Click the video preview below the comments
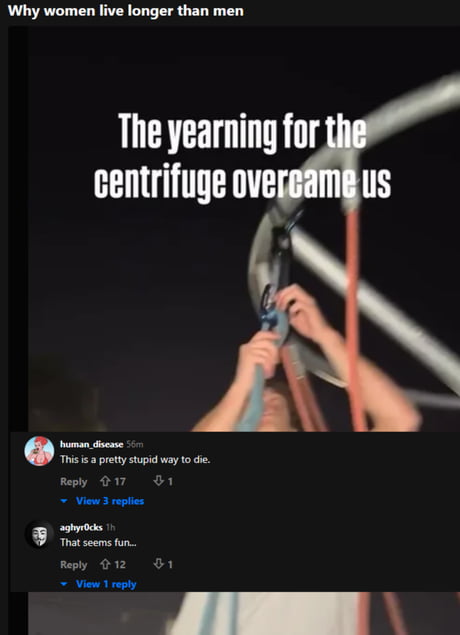The image size is (460, 635). point(244,614)
